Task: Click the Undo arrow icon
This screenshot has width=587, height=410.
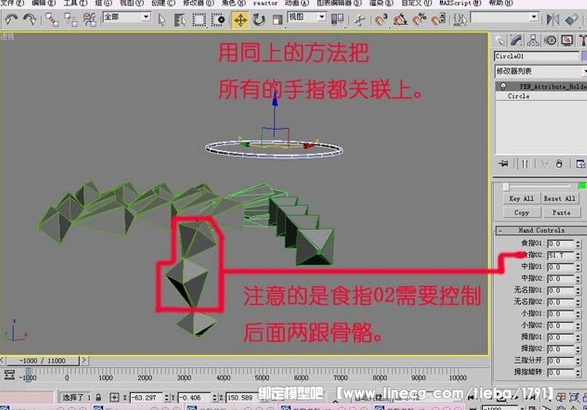Action: (12, 19)
